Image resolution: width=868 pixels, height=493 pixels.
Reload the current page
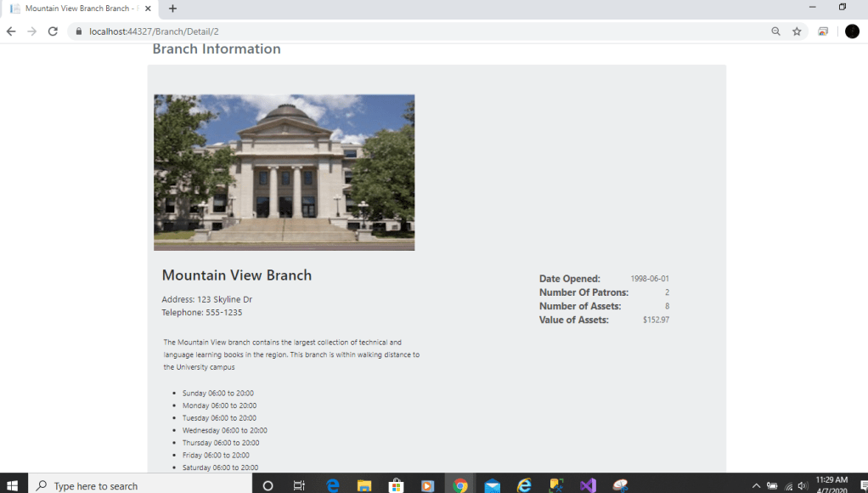(53, 31)
